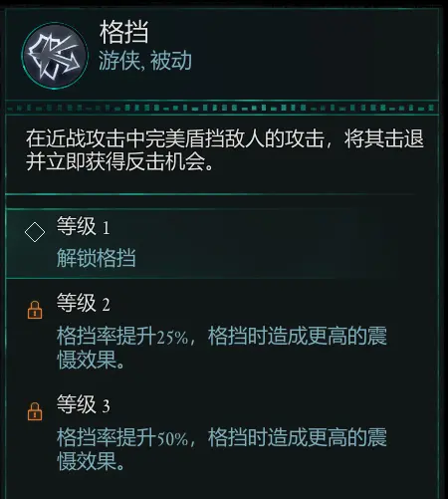
Task: Click the 50% value in 等级 3 bonus
Action: click(172, 438)
